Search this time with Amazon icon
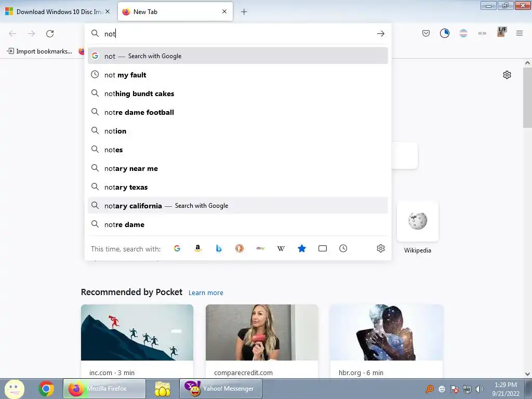The width and height of the screenshot is (532, 399). pos(198,248)
